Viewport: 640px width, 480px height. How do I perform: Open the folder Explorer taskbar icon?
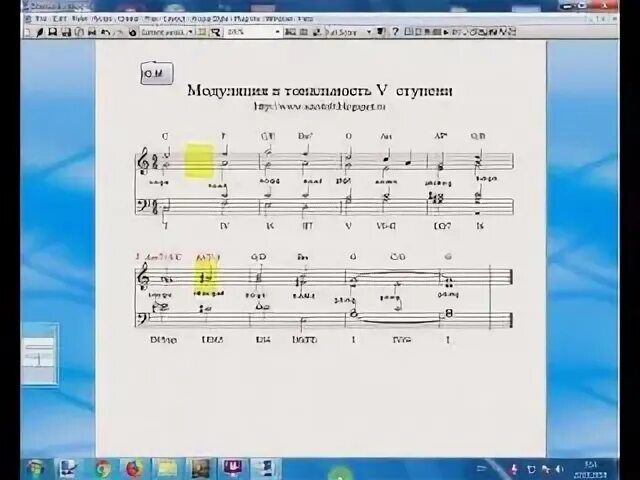(167, 469)
